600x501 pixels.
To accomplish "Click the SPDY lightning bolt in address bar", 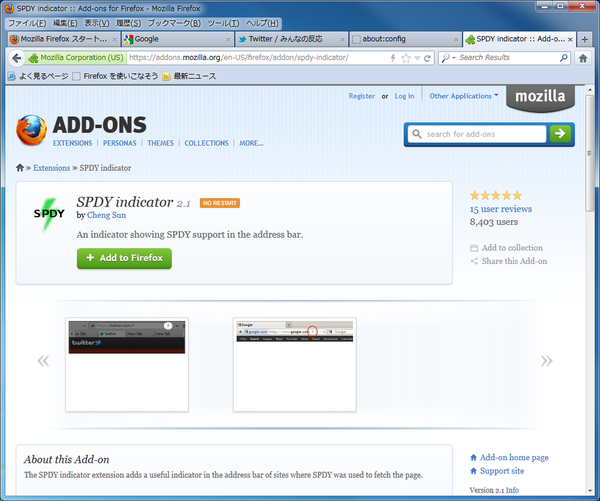I will click(x=393, y=58).
